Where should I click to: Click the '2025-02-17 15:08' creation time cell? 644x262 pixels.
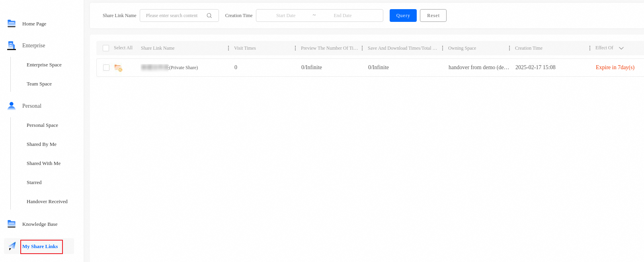[535, 68]
